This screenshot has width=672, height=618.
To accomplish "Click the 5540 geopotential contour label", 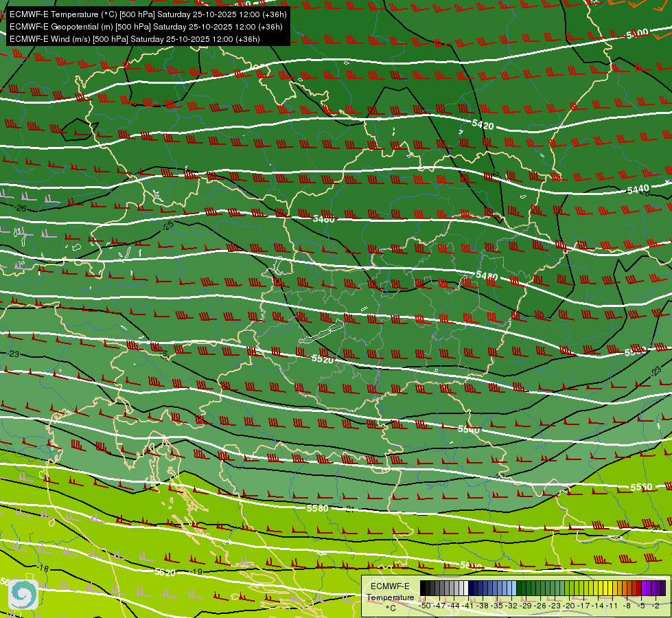I will tap(468, 429).
